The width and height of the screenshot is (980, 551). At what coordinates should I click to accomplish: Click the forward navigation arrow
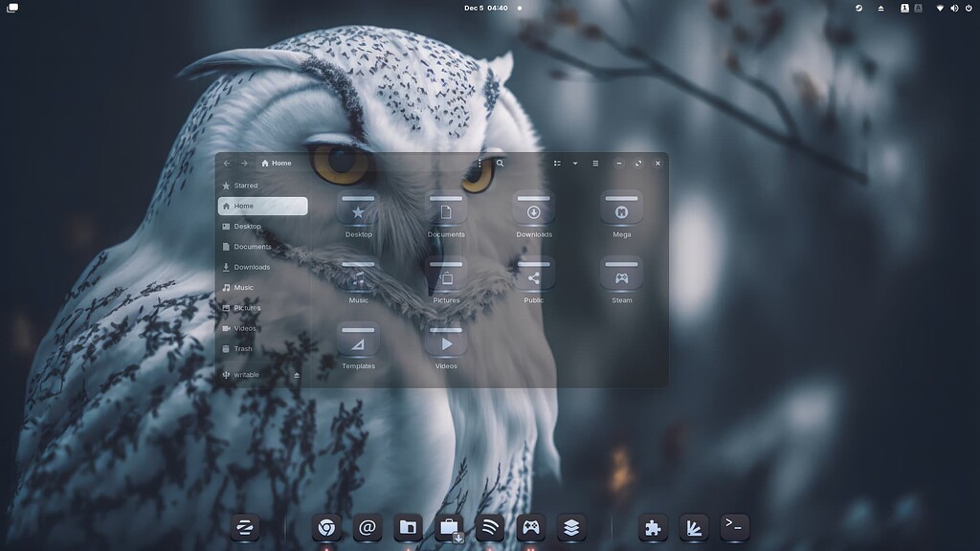click(245, 163)
